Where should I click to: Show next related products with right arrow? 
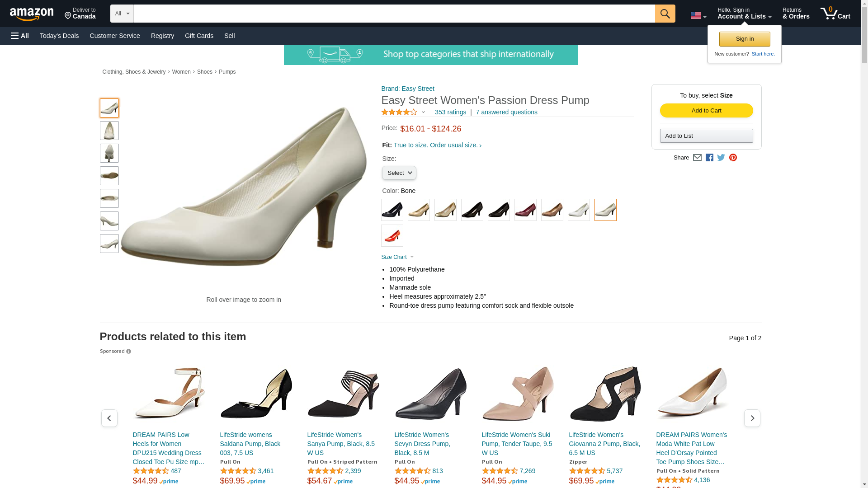(752, 418)
